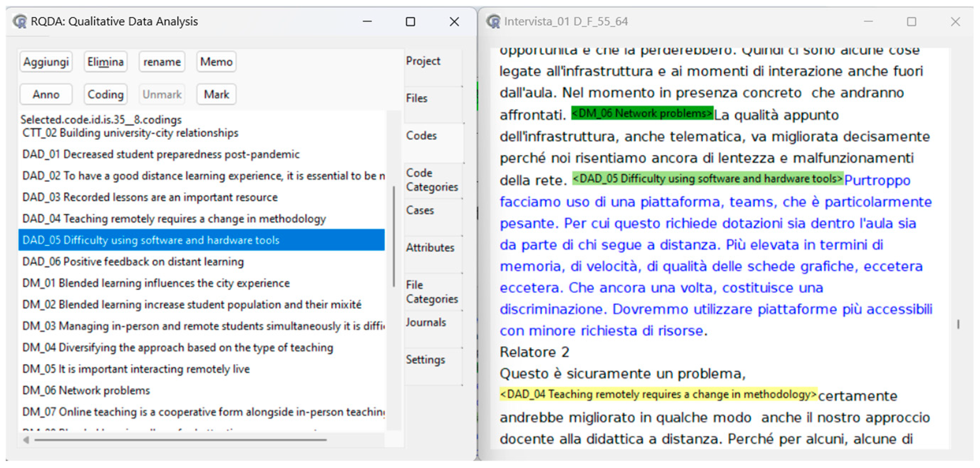Image resolution: width=980 pixels, height=468 pixels.
Task: Open Memo for selected code
Action: (216, 62)
